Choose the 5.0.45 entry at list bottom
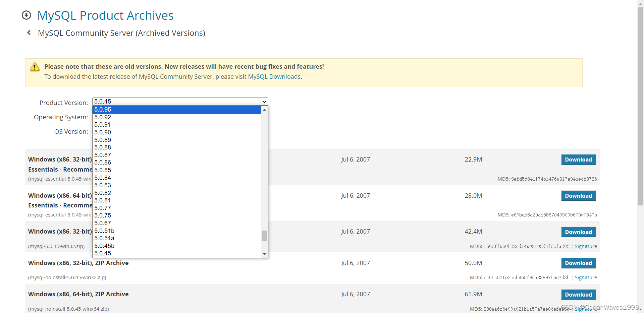 (177, 253)
